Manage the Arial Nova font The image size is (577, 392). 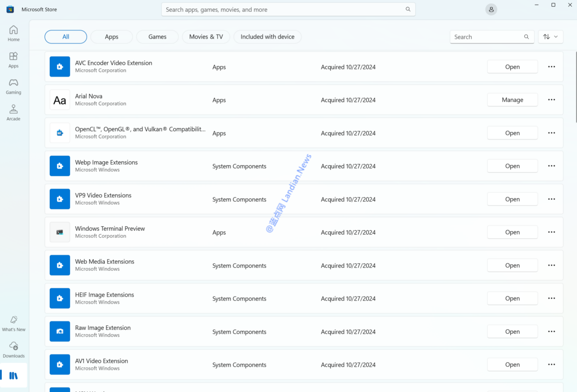[x=512, y=100]
